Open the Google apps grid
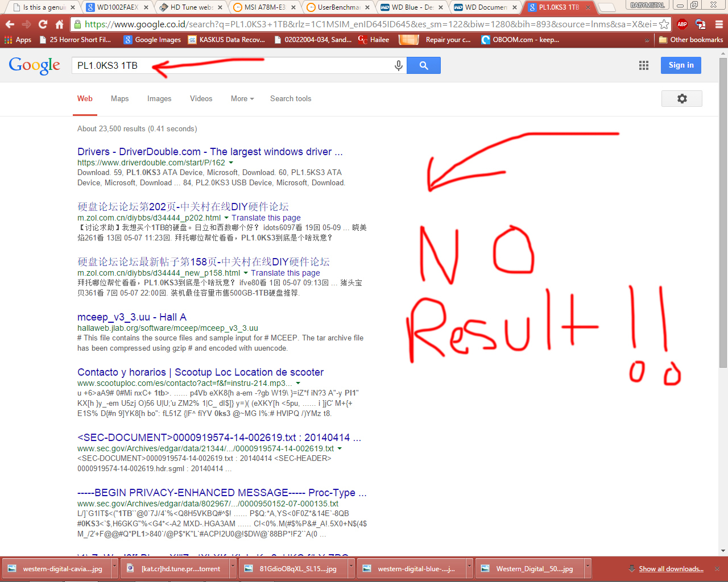The width and height of the screenshot is (728, 582). (644, 65)
